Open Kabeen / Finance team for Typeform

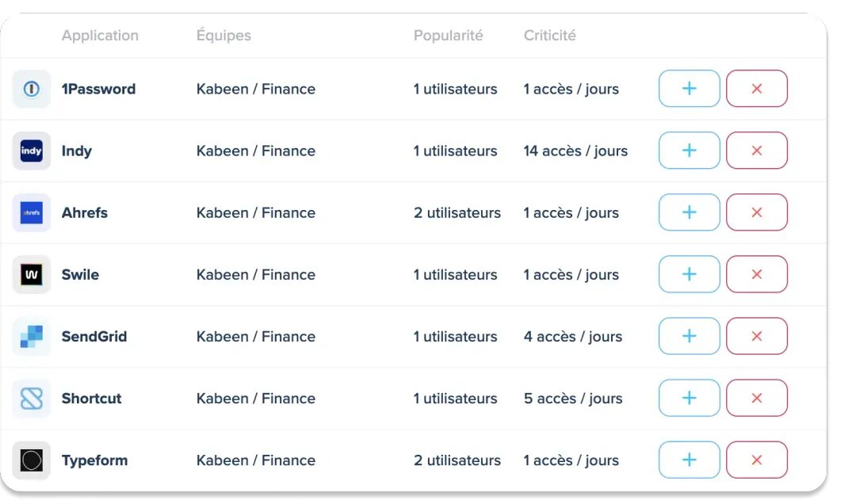tap(255, 460)
